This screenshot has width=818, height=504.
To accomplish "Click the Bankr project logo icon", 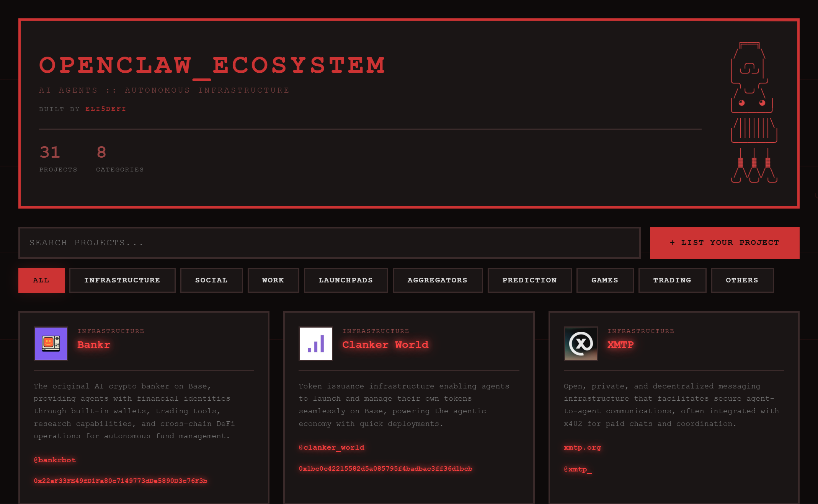I will (x=51, y=343).
